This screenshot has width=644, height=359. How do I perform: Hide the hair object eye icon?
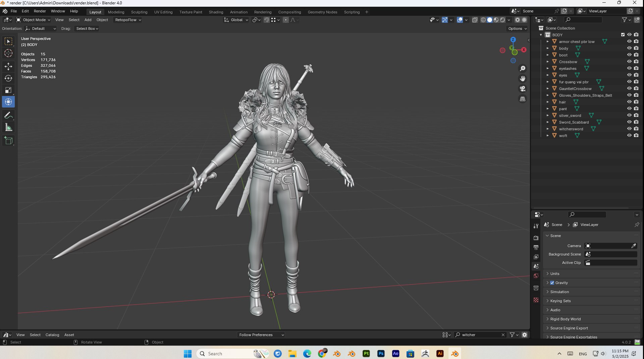(x=629, y=102)
